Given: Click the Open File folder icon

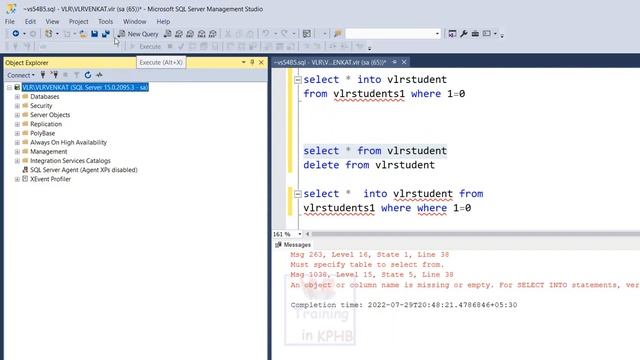Looking at the screenshot, I should 83,34.
